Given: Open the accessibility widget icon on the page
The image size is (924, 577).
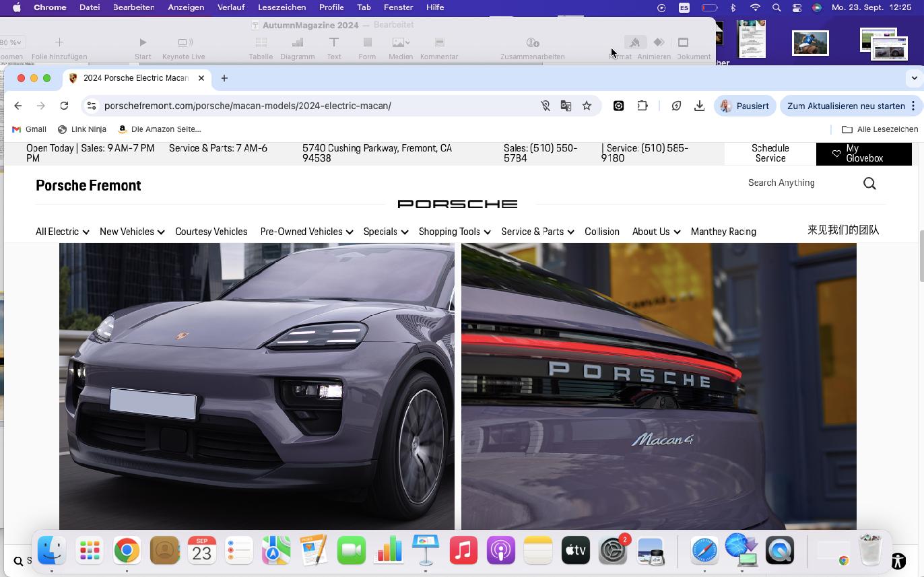Looking at the screenshot, I should [x=898, y=561].
